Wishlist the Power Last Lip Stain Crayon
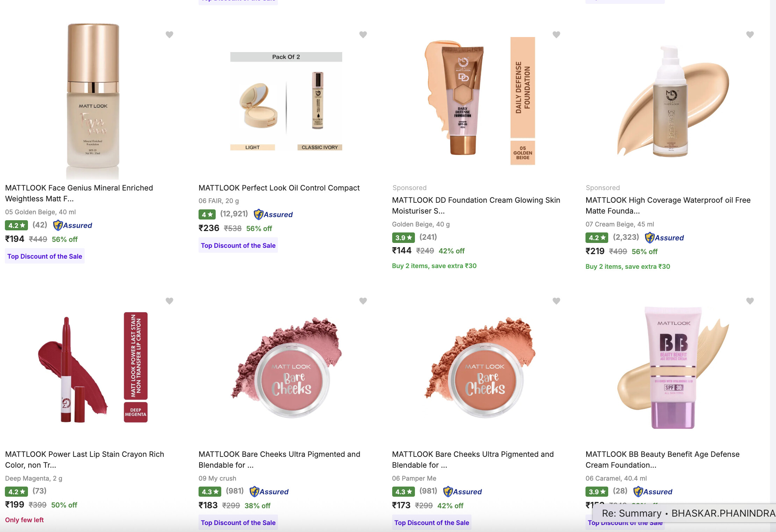This screenshot has width=776, height=532. 170,301
